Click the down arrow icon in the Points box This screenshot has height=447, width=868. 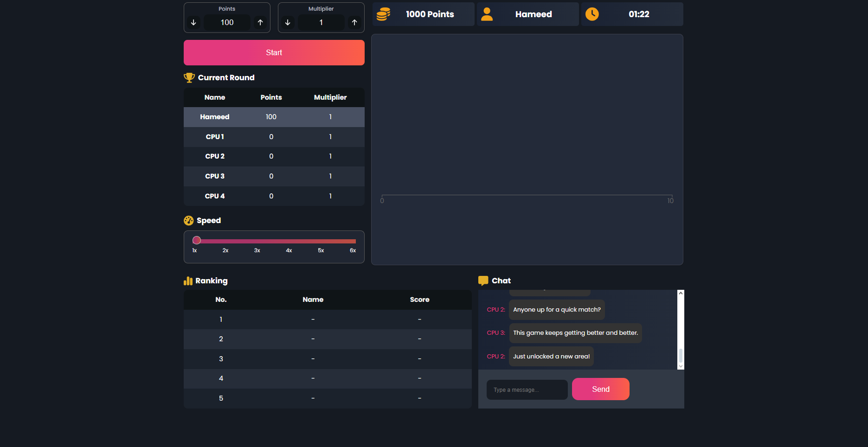pyautogui.click(x=193, y=22)
